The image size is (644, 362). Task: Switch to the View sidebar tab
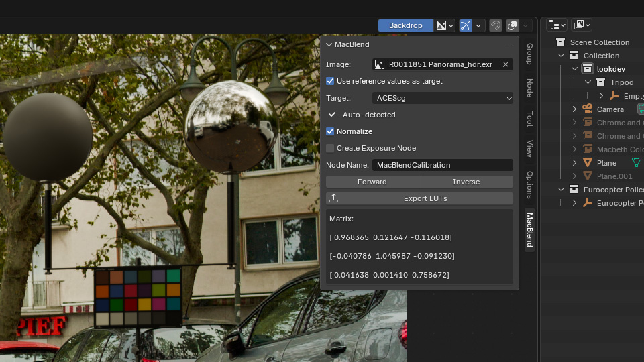click(530, 149)
